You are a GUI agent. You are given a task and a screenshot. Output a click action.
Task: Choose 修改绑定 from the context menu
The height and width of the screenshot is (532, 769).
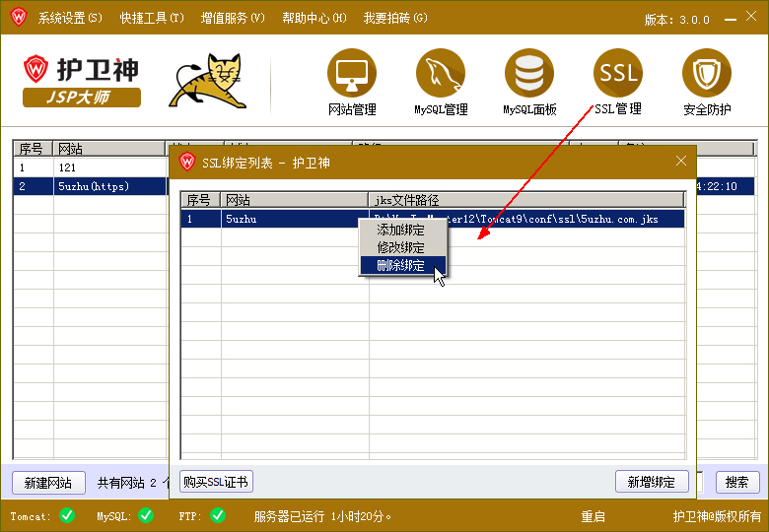pyautogui.click(x=401, y=247)
